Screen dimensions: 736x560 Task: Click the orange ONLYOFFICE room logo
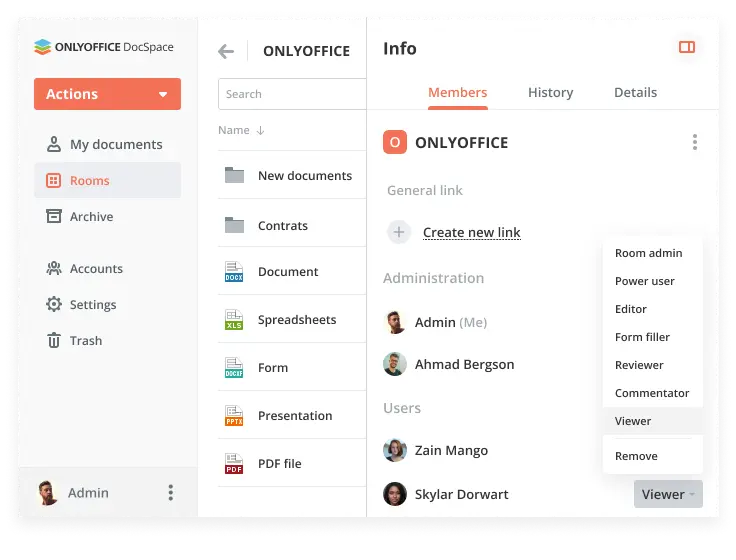(395, 142)
